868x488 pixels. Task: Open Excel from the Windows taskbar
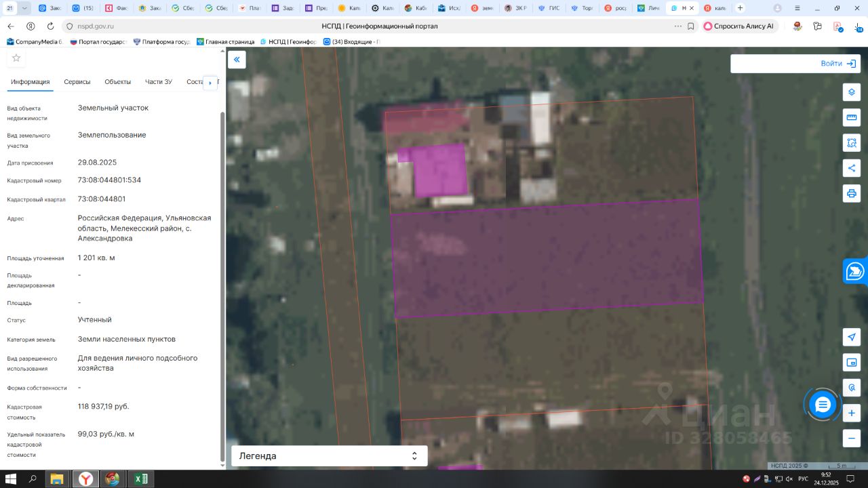[x=140, y=479]
